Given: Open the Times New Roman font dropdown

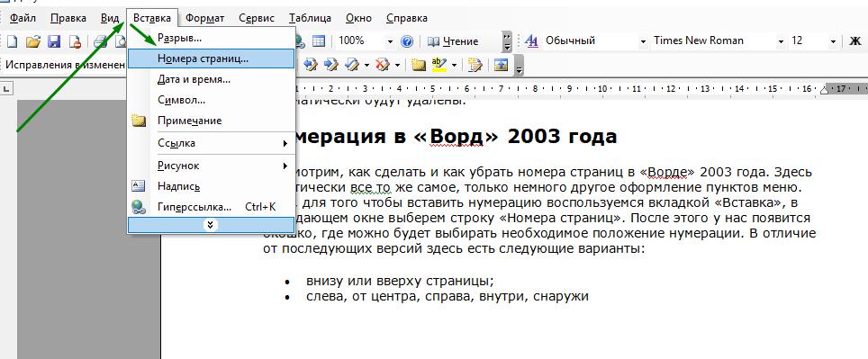Looking at the screenshot, I should point(781,41).
